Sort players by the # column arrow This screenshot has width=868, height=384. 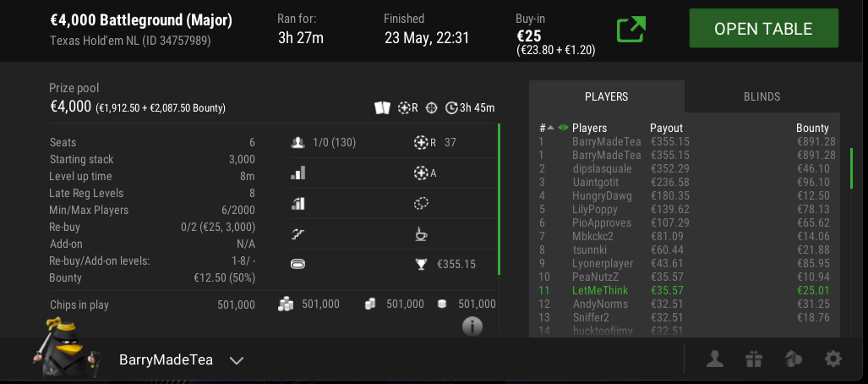550,128
